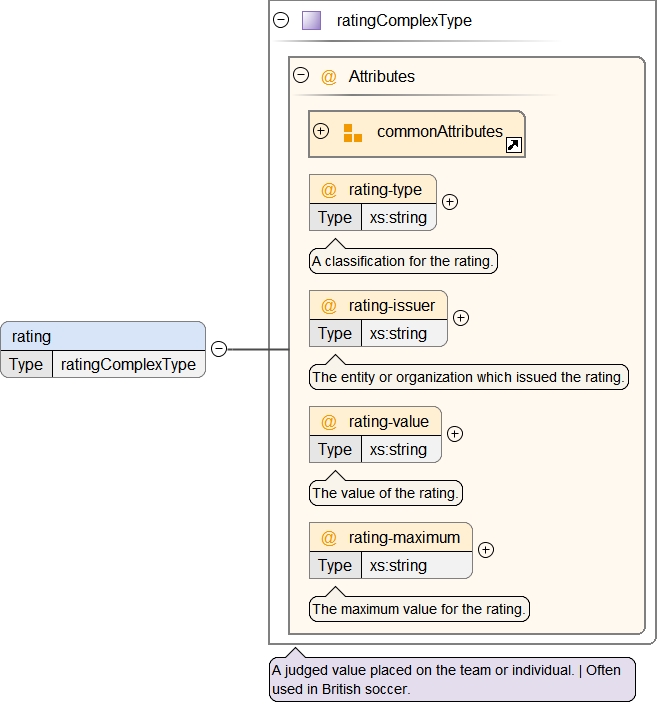
Task: Click the @ icon of rating-issuer
Action: coord(328,306)
